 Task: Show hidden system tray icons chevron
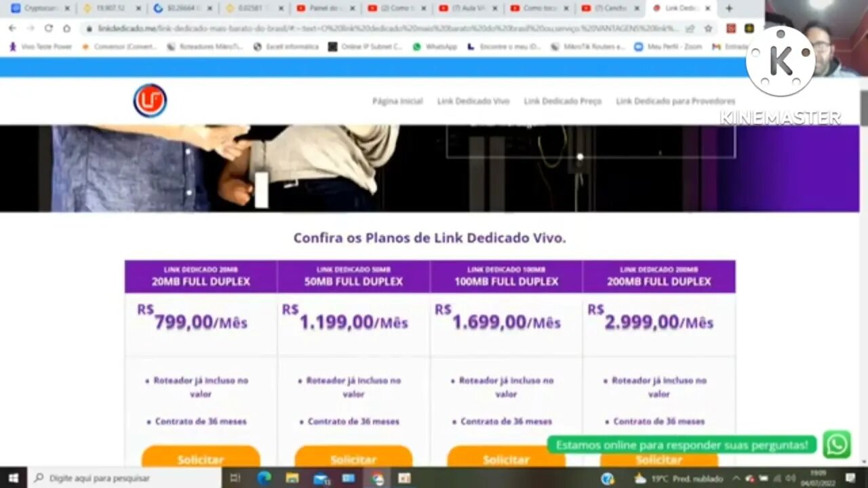pyautogui.click(x=736, y=478)
